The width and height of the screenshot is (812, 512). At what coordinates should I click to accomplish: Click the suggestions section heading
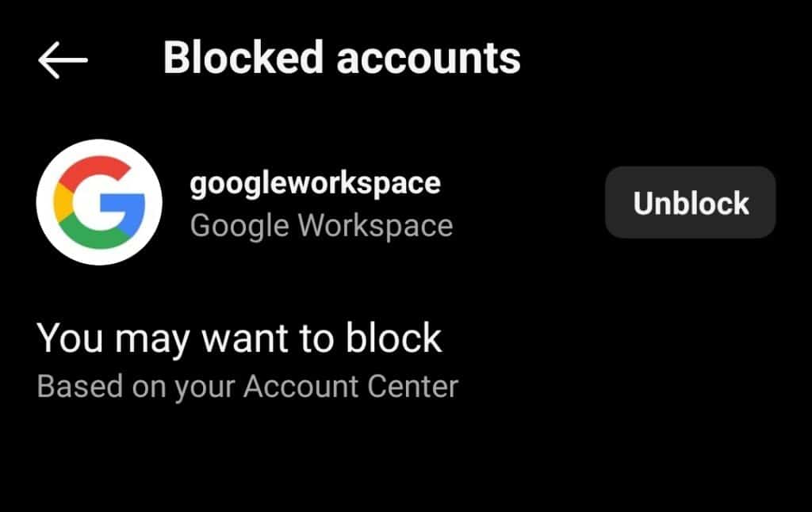pyautogui.click(x=239, y=338)
